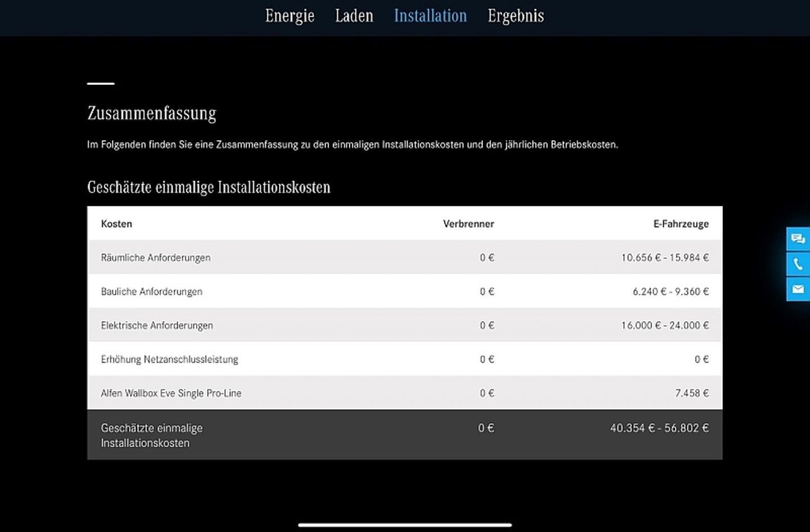Click the Geschätzte einmalige Installationskosten section heading
The height and width of the screenshot is (532, 810).
point(209,187)
